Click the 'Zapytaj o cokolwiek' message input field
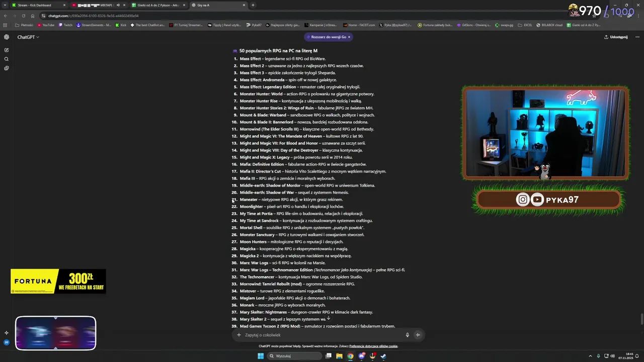Viewport: 644px width, 362px height. (x=322, y=335)
